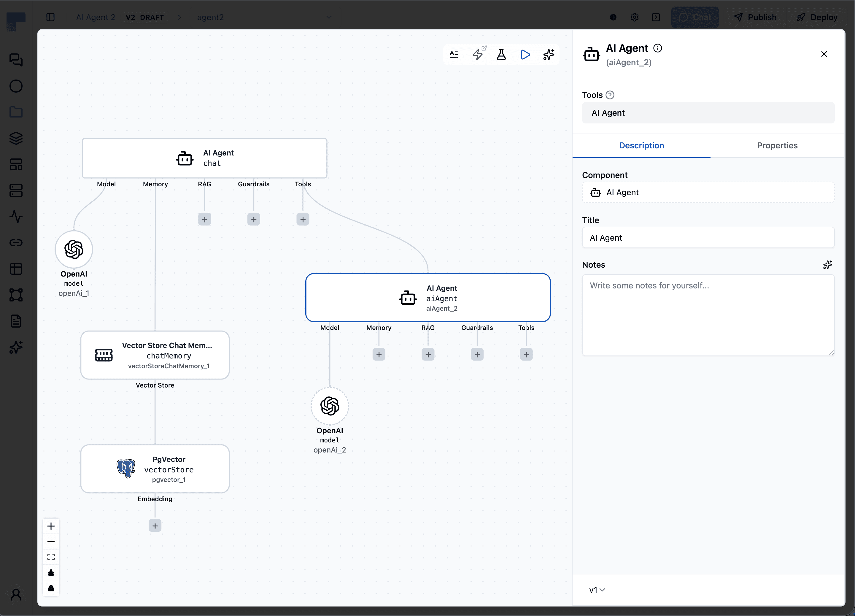Open the folder icon in left sidebar
This screenshot has height=616, width=855.
click(16, 112)
